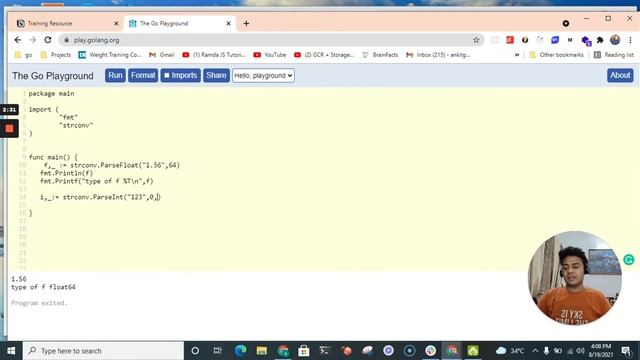Open the Inbox (215) bookmark
The width and height of the screenshot is (640, 360).
pos(438,55)
